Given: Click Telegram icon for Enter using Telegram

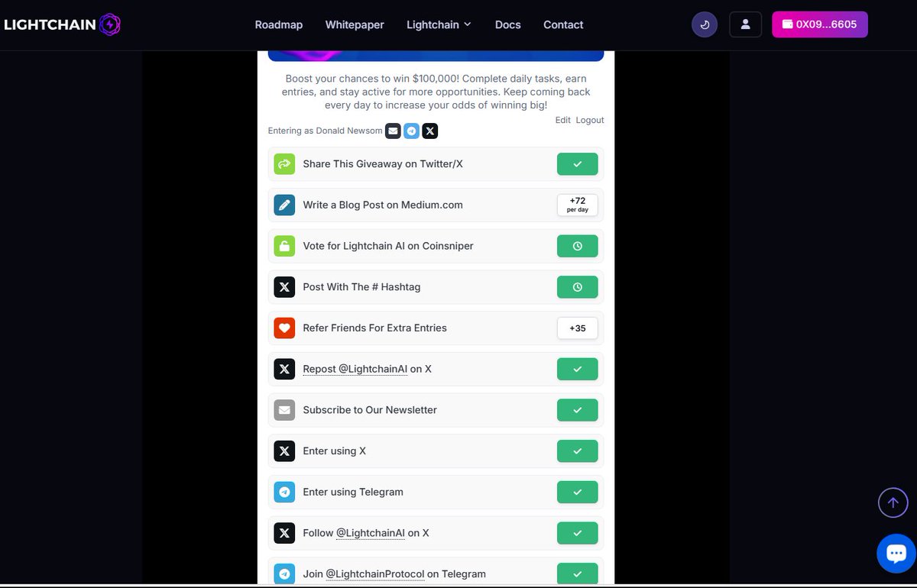Looking at the screenshot, I should (x=284, y=492).
